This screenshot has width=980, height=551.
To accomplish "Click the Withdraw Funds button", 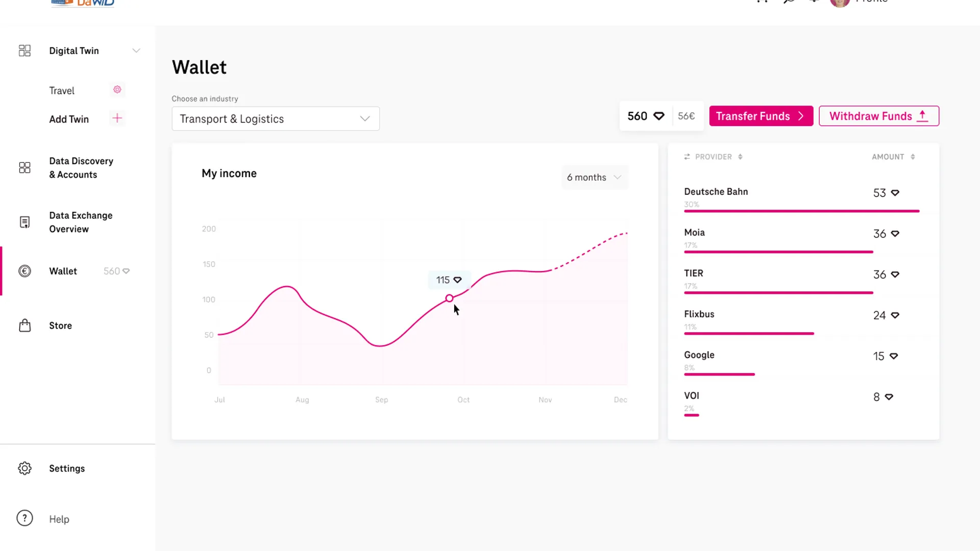I will coord(879,116).
